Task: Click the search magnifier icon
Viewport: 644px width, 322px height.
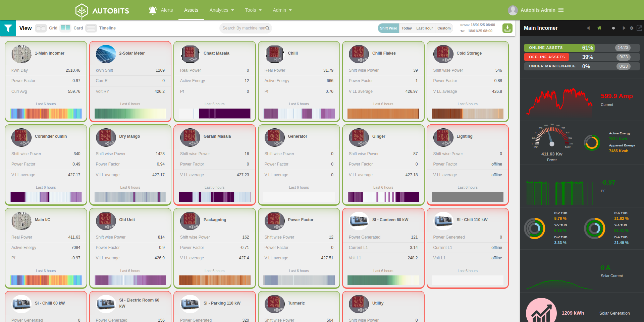Action: click(x=267, y=28)
